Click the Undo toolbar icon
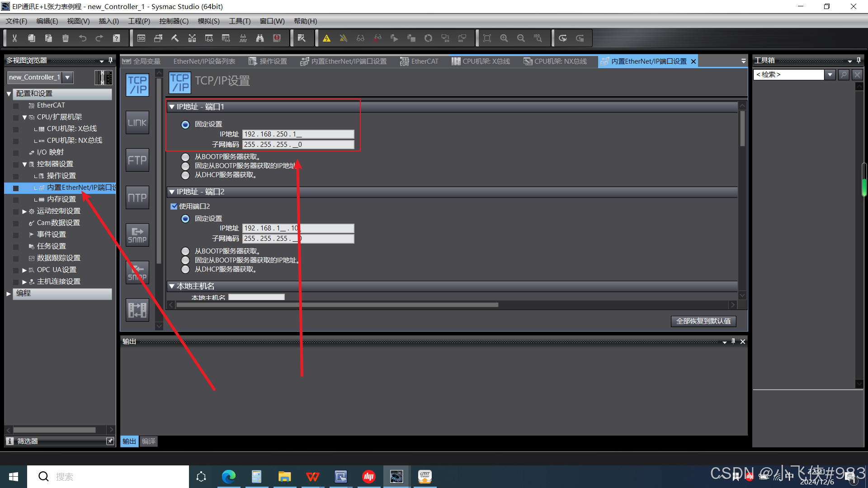The height and width of the screenshot is (488, 868). click(x=82, y=38)
